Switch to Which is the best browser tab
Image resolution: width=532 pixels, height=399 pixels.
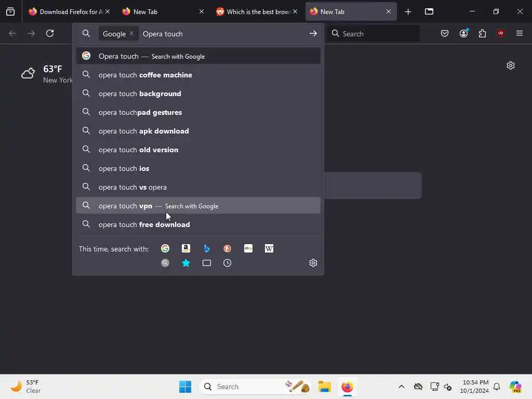(257, 12)
